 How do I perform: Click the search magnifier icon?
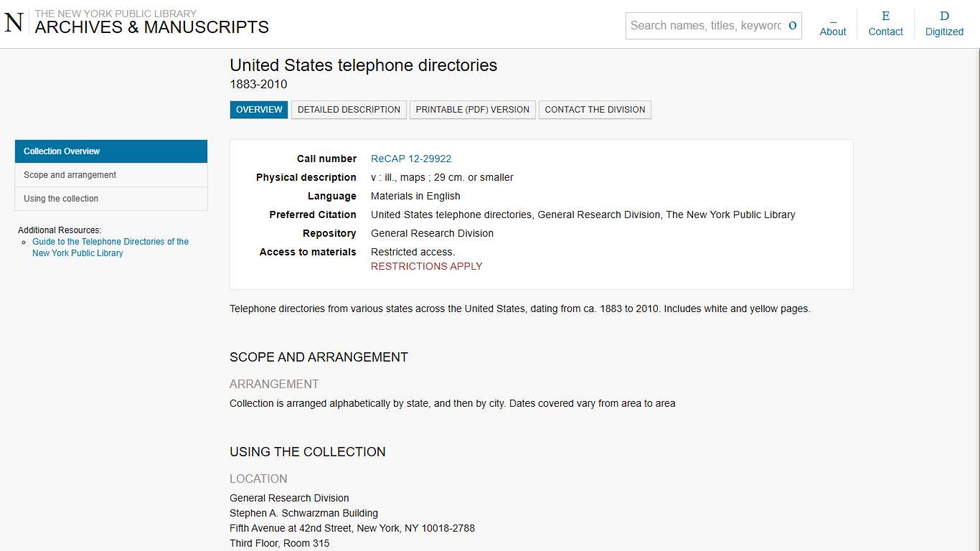pos(792,25)
